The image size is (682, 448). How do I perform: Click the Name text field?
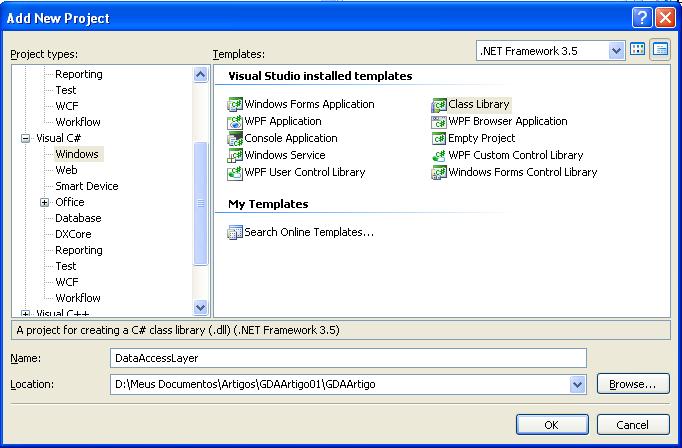point(348,358)
